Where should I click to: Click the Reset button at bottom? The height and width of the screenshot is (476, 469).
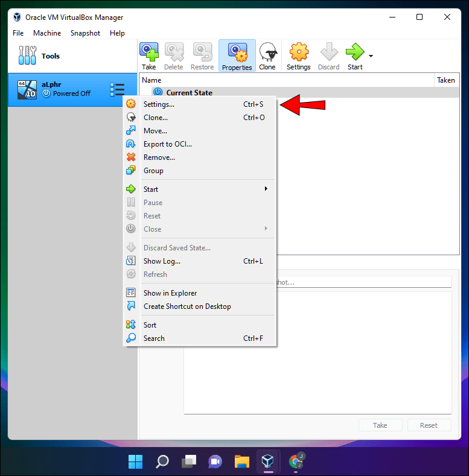click(429, 425)
